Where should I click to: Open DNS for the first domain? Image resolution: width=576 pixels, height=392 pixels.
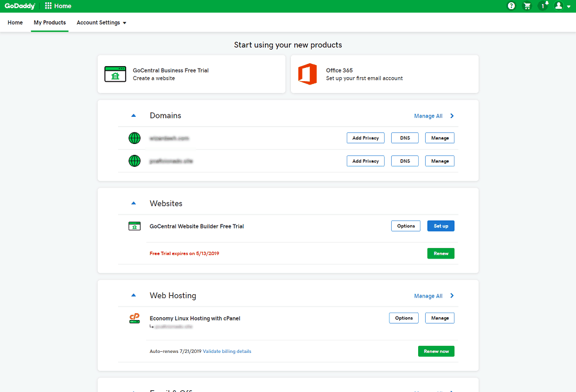[x=405, y=138]
